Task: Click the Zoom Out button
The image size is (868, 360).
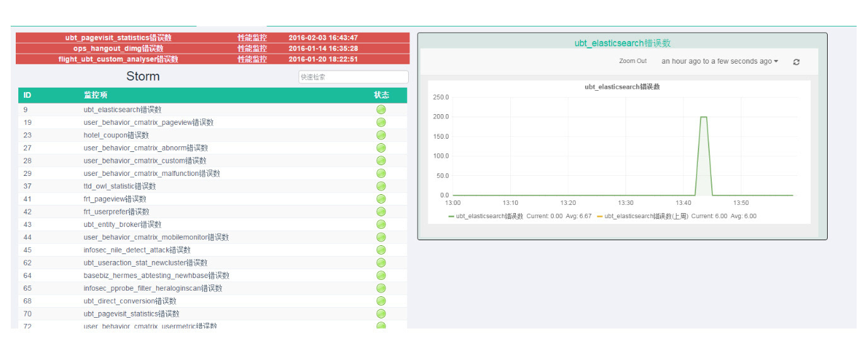Action: pyautogui.click(x=632, y=61)
